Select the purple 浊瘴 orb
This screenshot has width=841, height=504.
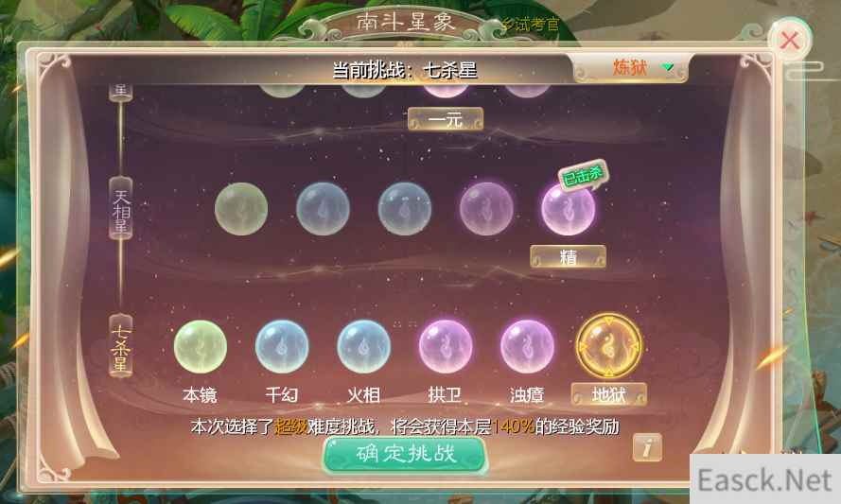pos(527,346)
